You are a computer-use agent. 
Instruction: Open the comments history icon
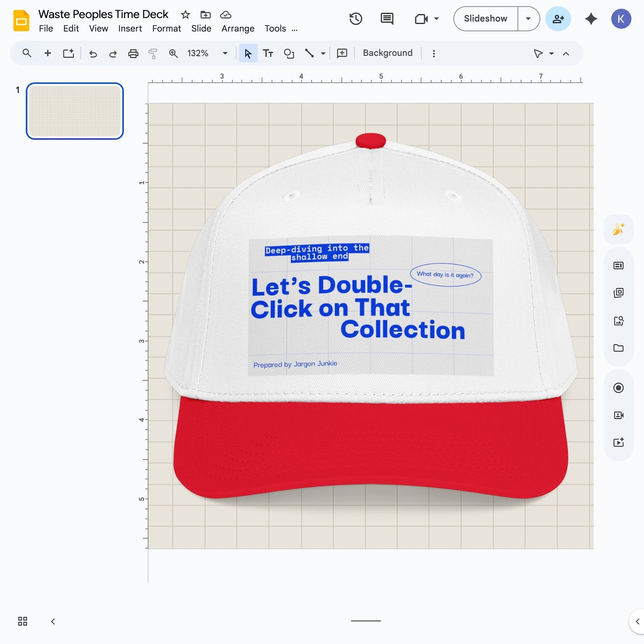(x=387, y=19)
